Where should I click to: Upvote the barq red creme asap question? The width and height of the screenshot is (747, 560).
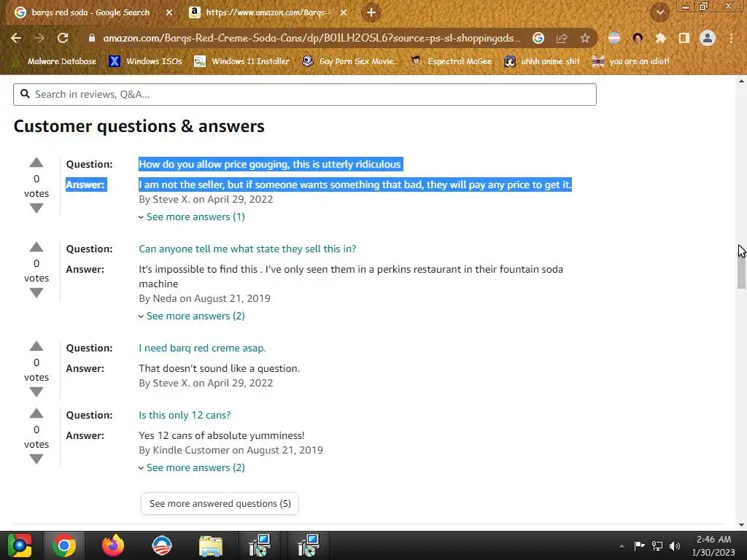tap(36, 346)
